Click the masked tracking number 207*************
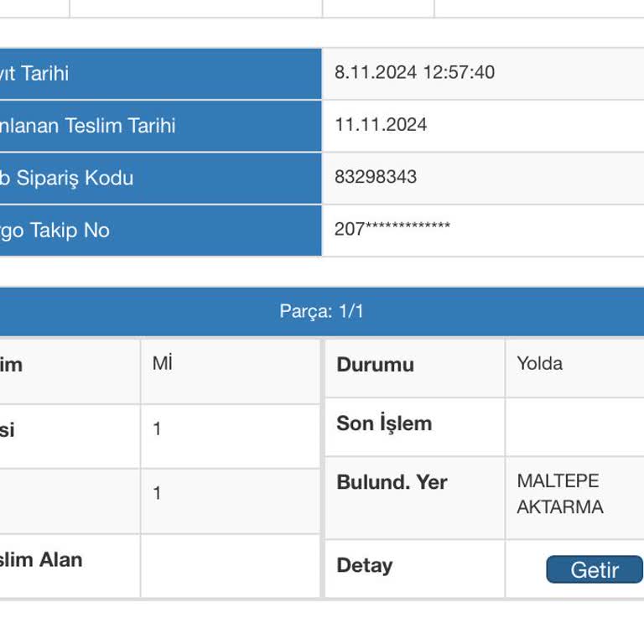The image size is (644, 644). click(x=392, y=228)
